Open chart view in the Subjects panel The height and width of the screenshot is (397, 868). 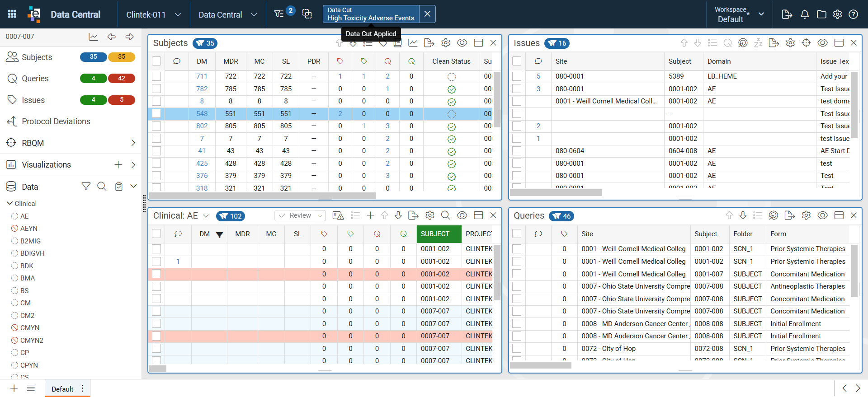(413, 43)
